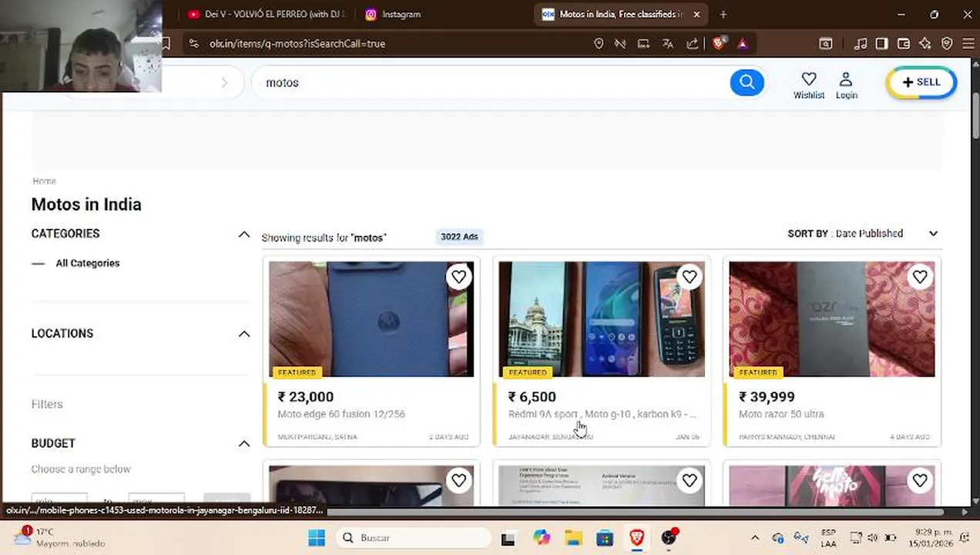Switch to the Dei V YouTube tab
The height and width of the screenshot is (555, 980).
click(x=266, y=14)
